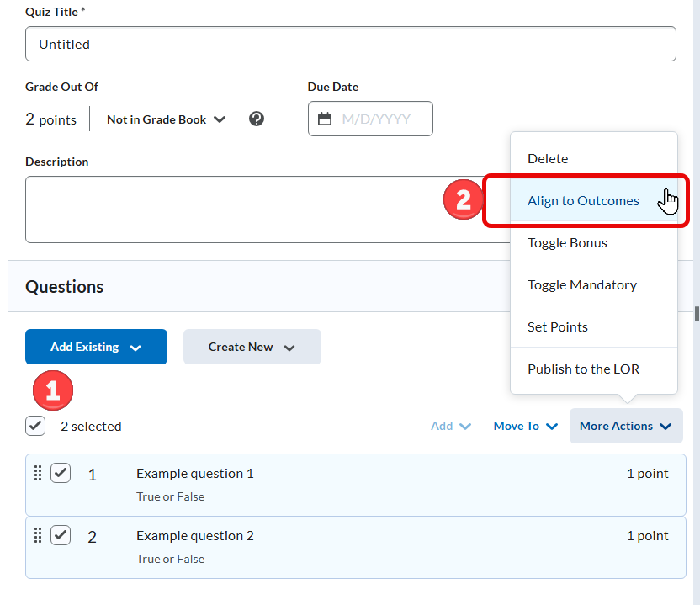Choose Align to Outcomes from menu
Screen dimensions: 700x605
583,201
